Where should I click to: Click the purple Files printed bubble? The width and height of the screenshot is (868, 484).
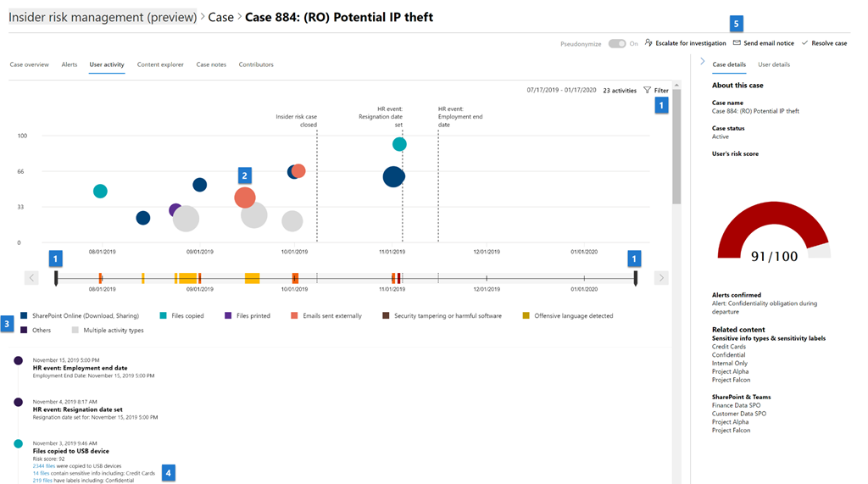(175, 210)
